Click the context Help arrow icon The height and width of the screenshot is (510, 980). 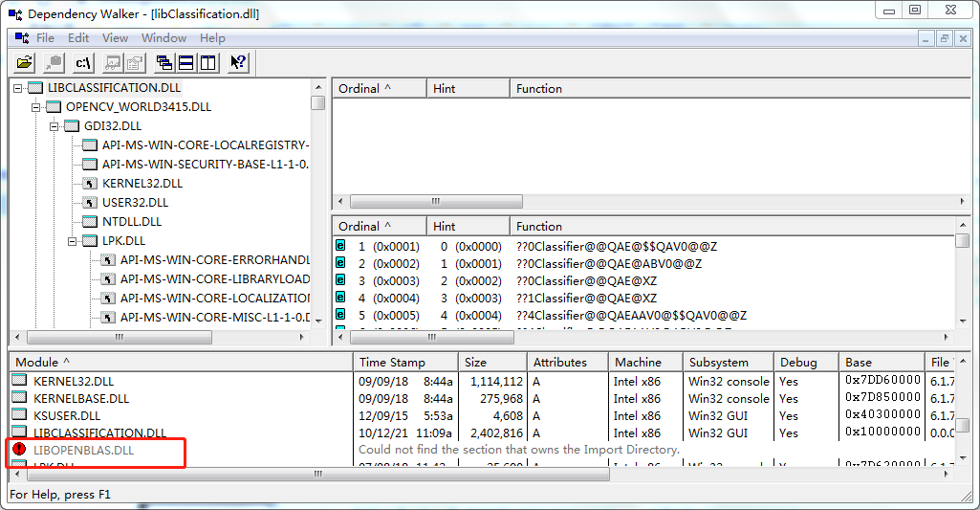click(x=238, y=62)
